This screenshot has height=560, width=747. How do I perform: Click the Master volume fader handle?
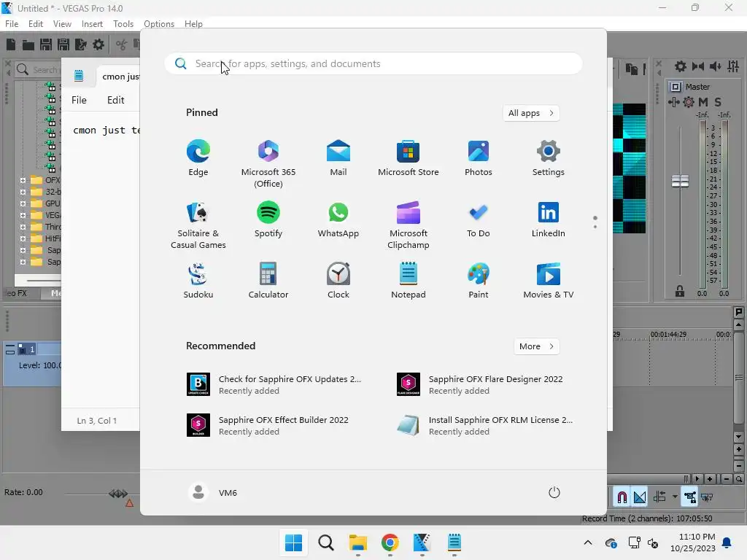click(680, 181)
